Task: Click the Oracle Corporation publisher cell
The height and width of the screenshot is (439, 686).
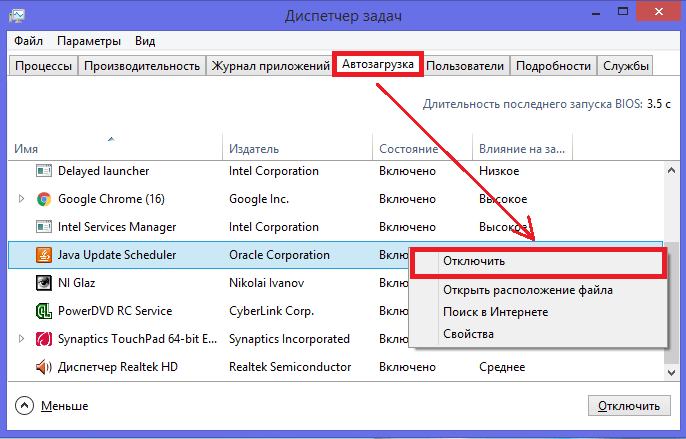Action: click(279, 255)
